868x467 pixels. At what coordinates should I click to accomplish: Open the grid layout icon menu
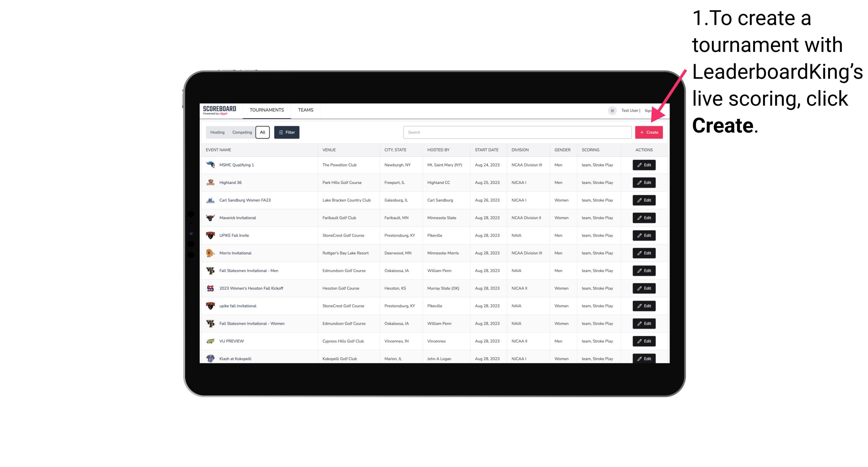(x=612, y=111)
